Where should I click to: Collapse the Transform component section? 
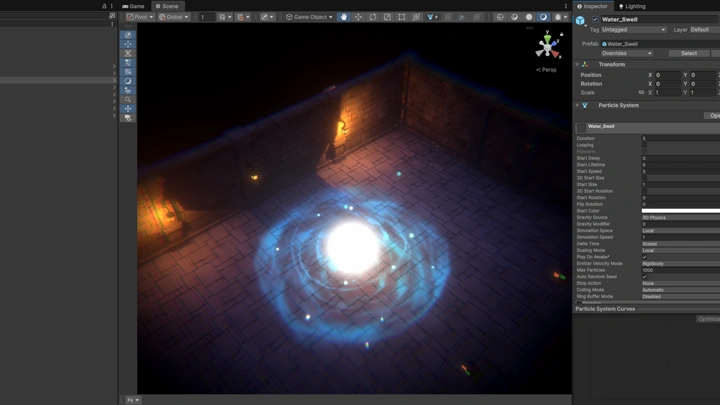pos(578,65)
